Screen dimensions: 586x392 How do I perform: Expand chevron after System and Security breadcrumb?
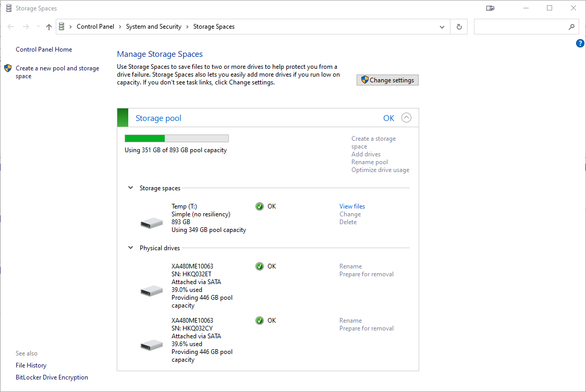pos(187,27)
